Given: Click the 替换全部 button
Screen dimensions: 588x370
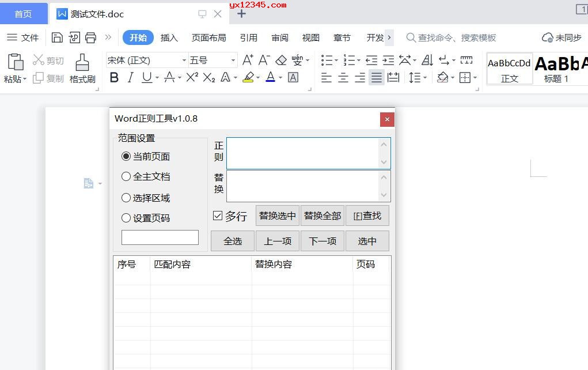Looking at the screenshot, I should [323, 216].
